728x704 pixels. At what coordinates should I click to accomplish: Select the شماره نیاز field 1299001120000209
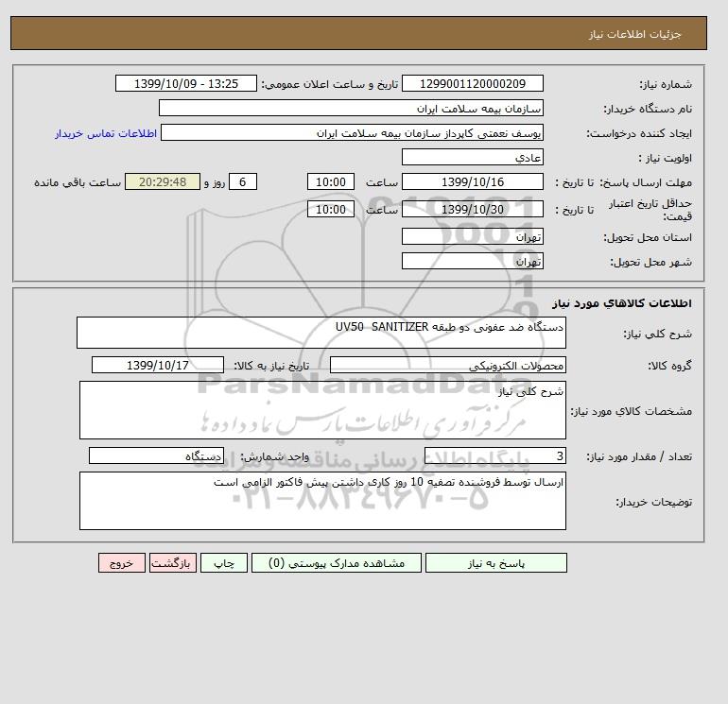point(472,83)
